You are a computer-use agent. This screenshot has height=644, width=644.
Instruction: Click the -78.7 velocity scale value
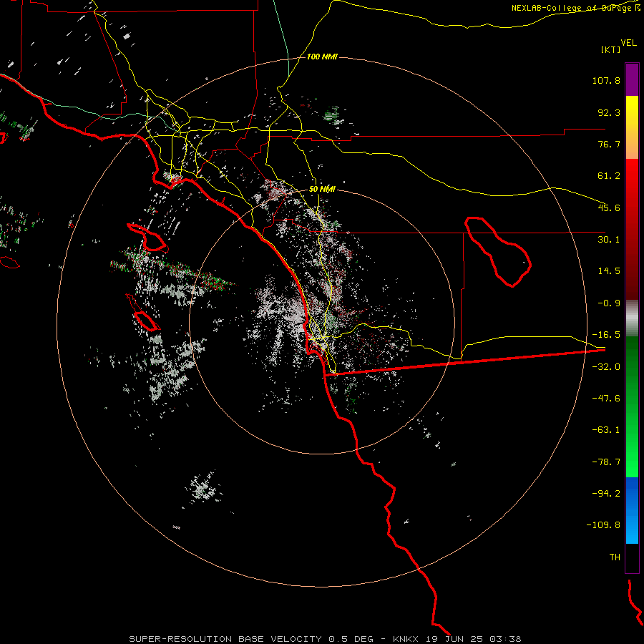(x=606, y=462)
